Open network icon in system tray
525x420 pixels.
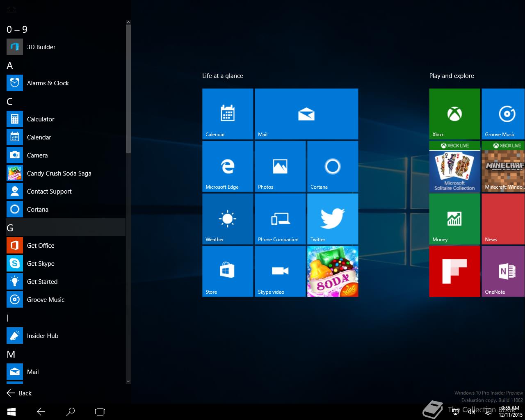point(455,412)
